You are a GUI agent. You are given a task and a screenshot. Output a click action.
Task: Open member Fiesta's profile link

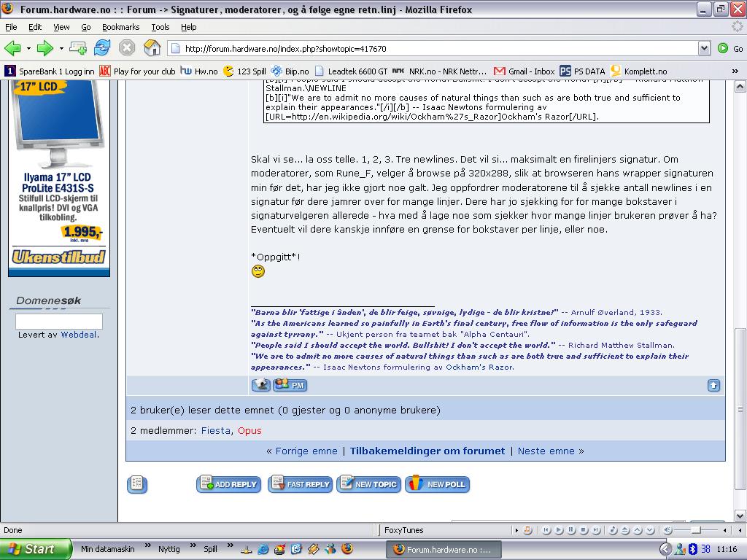tap(216, 430)
